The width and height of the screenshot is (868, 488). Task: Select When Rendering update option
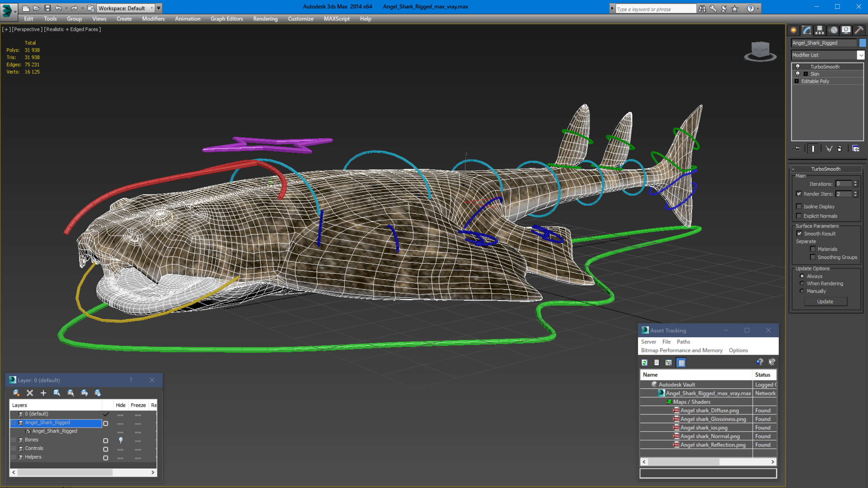pyautogui.click(x=802, y=283)
